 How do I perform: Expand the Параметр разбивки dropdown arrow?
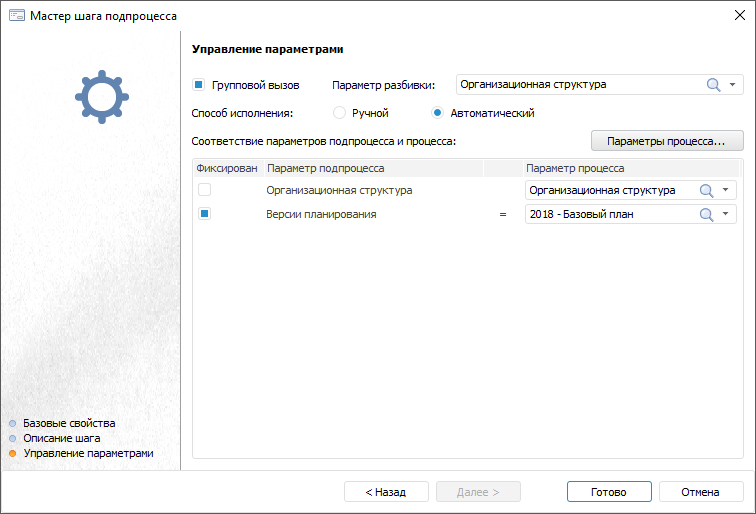[x=732, y=85]
